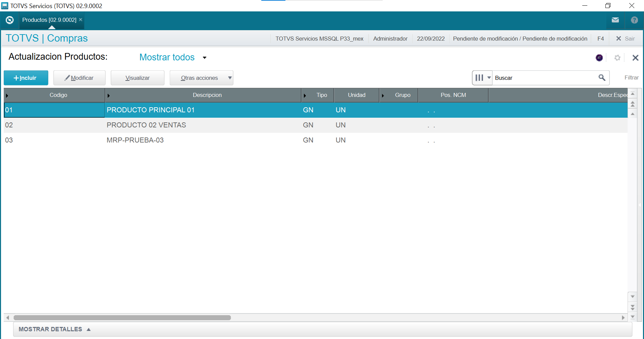Click the Visualizar button
This screenshot has height=339, width=644.
(138, 78)
